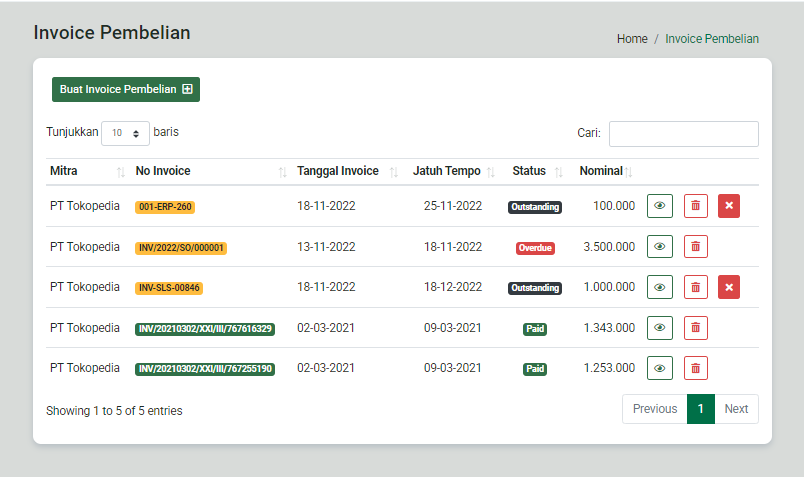This screenshot has height=477, width=804.
Task: Sort table by Nominal column
Action: pyautogui.click(x=606, y=171)
